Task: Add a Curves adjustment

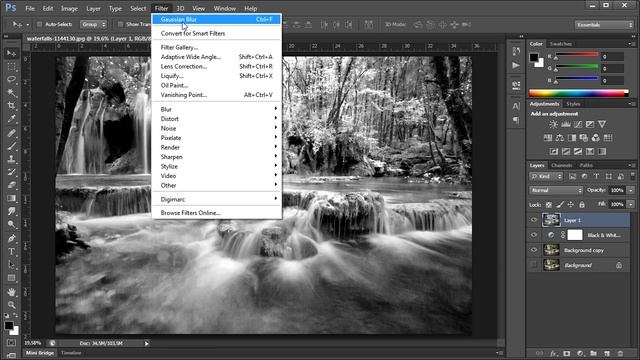Action: tap(578, 124)
